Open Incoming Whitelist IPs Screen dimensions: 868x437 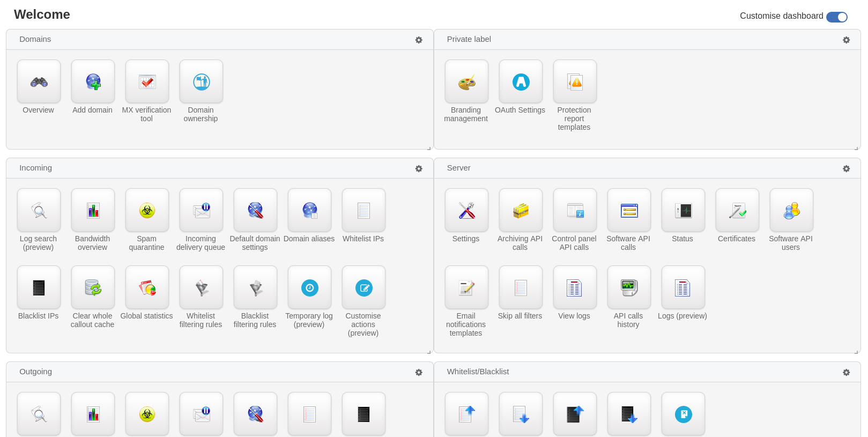(x=363, y=210)
